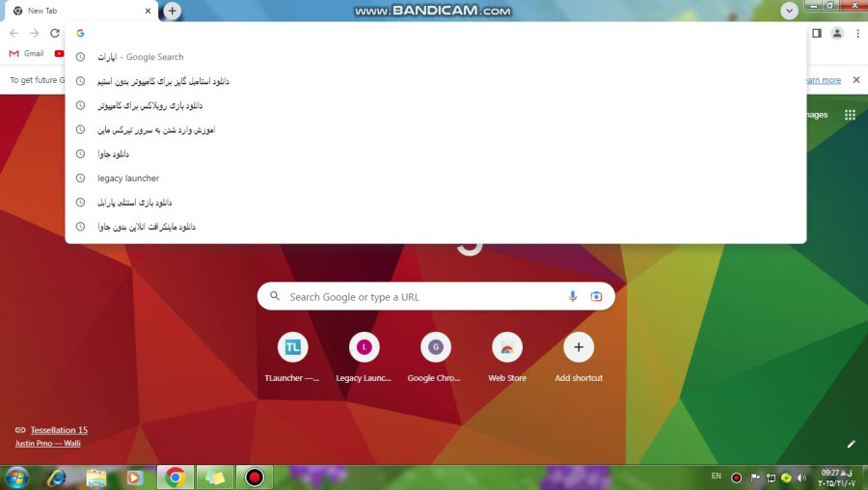Screen dimensions: 868x490
Task: Choose 'اموزش وارد شدن به سرور تیرکس ماین' suggestion
Action: 436,129
